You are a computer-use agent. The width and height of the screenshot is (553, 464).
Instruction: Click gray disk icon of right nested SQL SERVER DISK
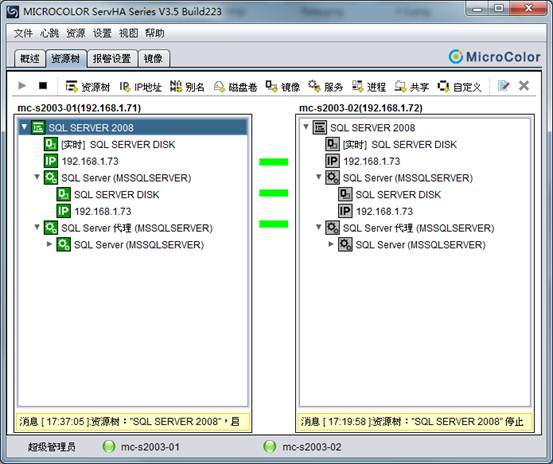pos(345,194)
